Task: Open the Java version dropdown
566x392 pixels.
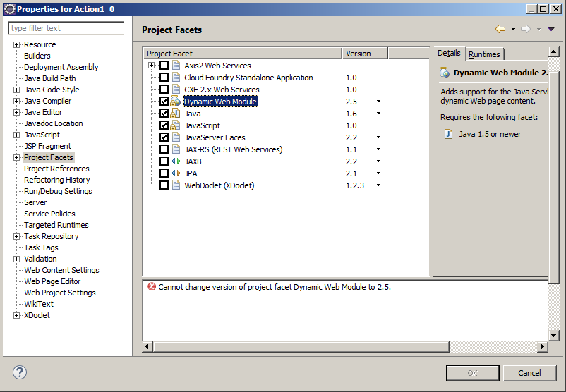Action: coord(378,114)
